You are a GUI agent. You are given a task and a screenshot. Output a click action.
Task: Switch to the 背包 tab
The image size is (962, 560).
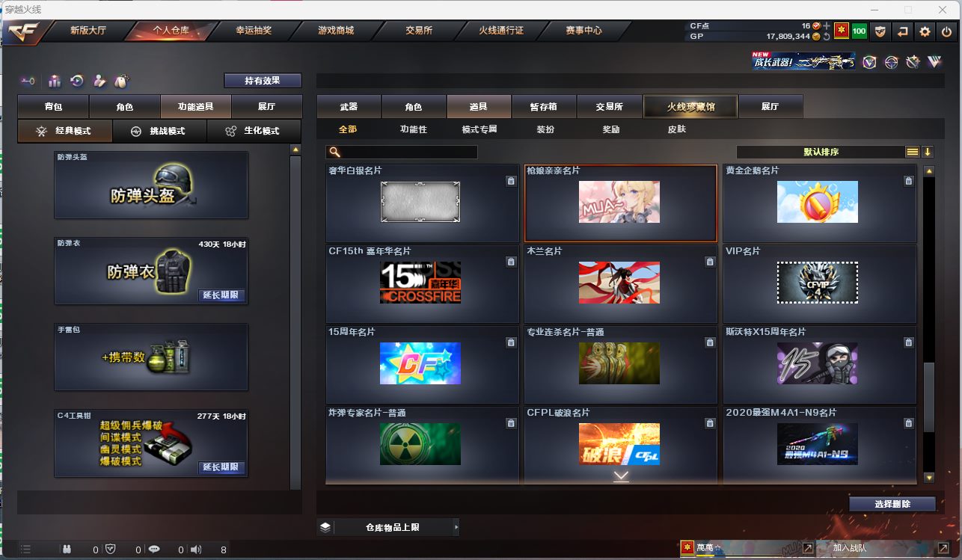53,107
